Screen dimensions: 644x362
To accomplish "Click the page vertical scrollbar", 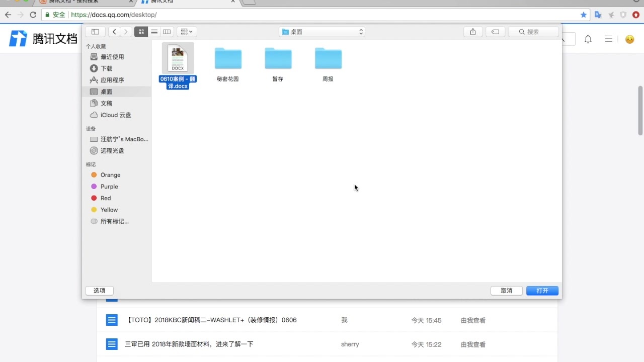I will [640, 111].
